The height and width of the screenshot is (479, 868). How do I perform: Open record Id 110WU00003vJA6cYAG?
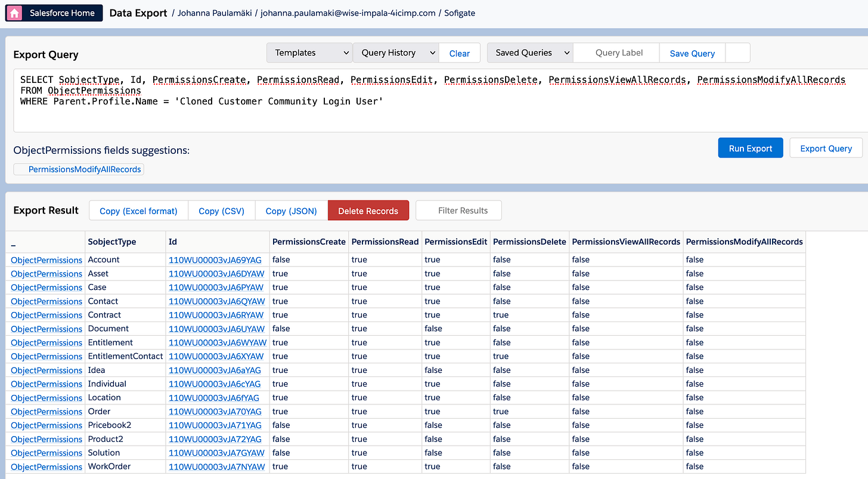pyautogui.click(x=215, y=384)
